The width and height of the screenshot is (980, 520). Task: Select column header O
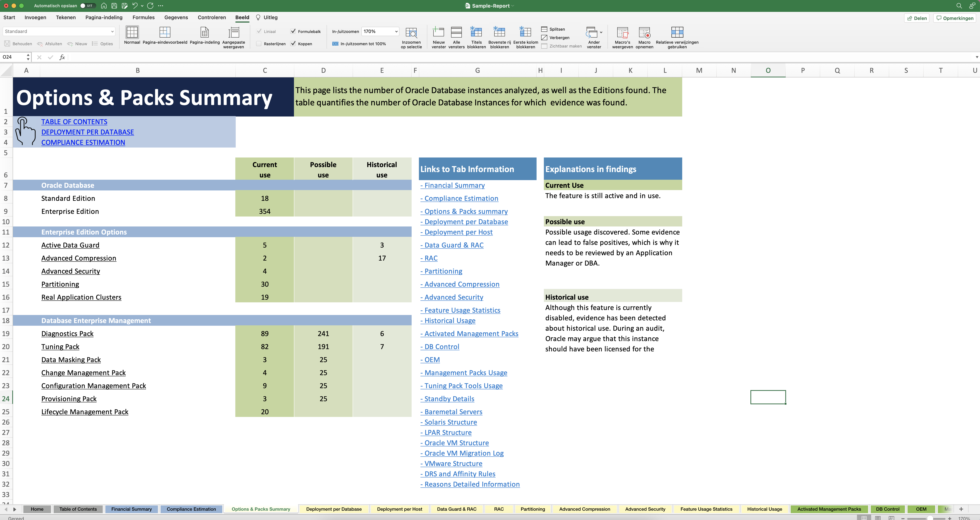pyautogui.click(x=768, y=70)
